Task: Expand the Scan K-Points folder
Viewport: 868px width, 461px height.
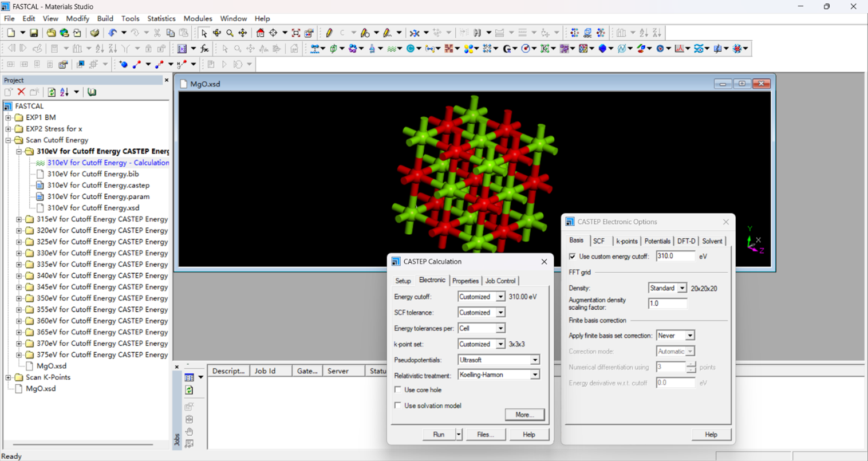Action: (x=9, y=377)
